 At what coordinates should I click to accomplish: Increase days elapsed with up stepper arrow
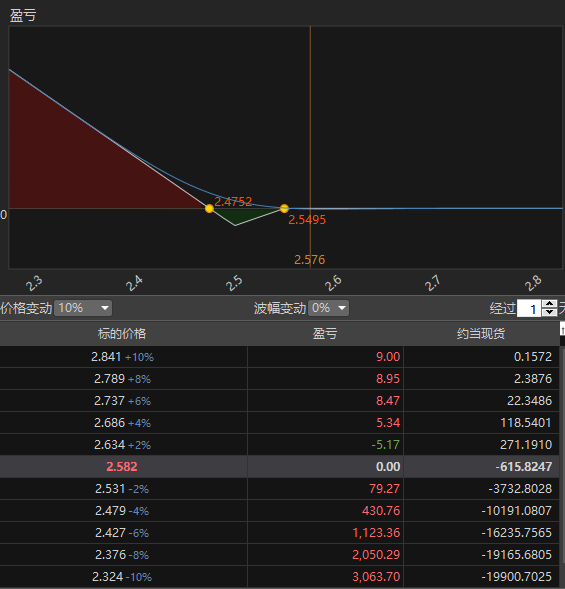click(x=550, y=304)
